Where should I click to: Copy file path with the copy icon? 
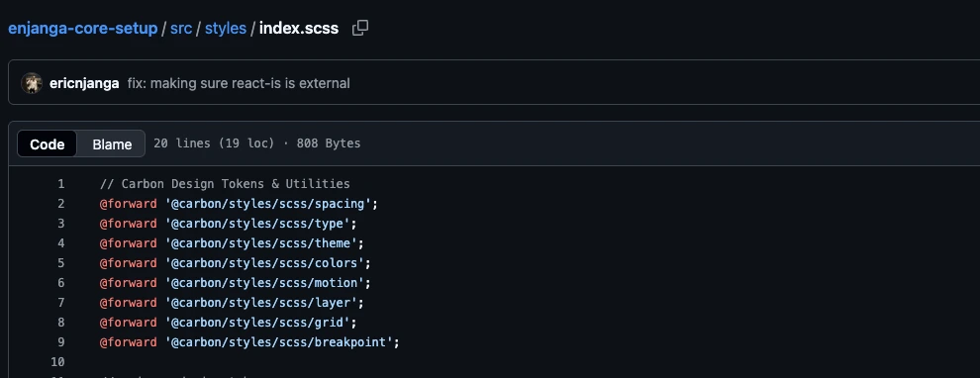[360, 28]
